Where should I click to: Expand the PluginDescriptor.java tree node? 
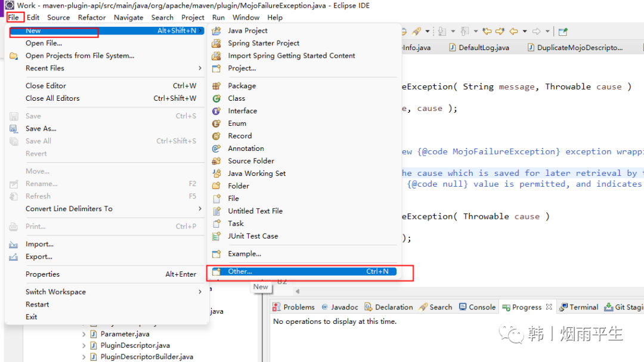tap(84, 345)
